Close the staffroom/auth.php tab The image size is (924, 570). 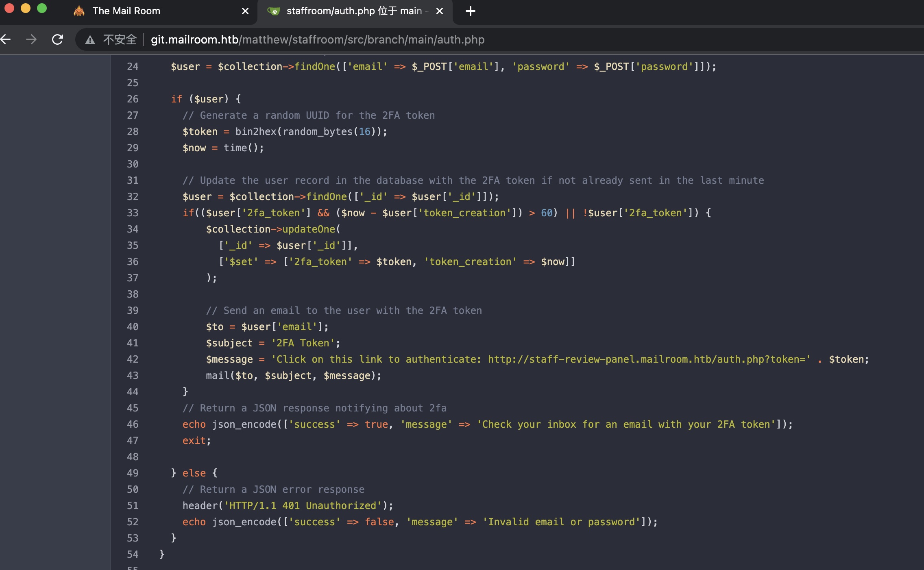(439, 11)
